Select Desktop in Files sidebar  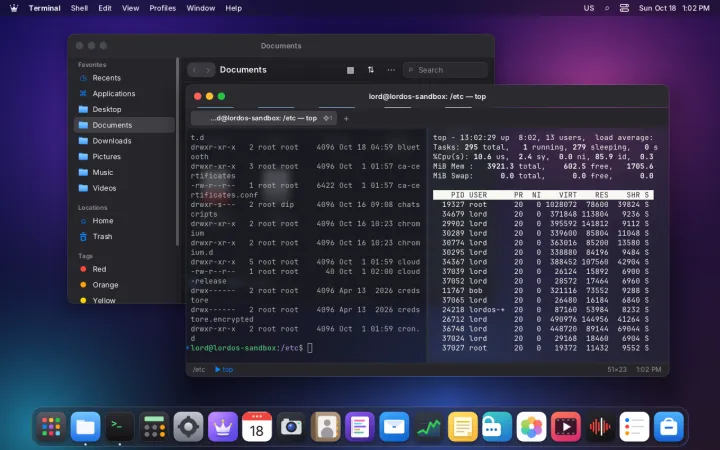click(x=124, y=109)
